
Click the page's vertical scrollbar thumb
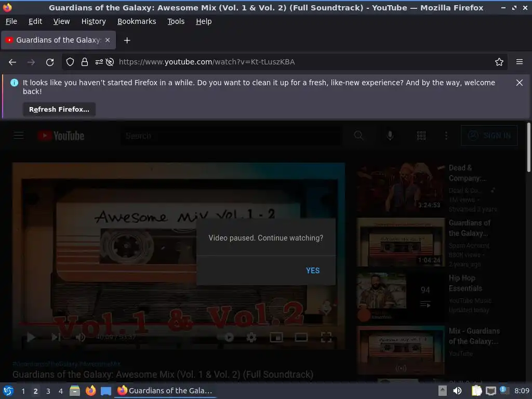click(528, 147)
